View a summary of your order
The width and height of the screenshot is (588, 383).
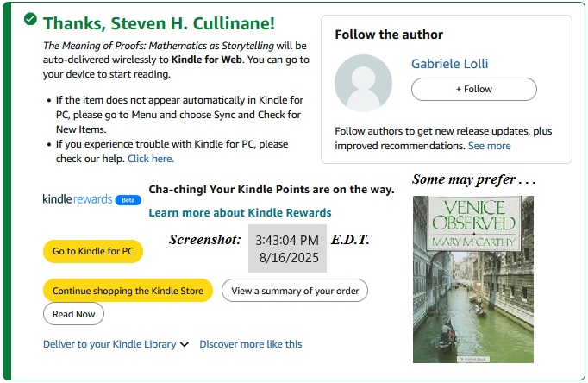coord(295,291)
